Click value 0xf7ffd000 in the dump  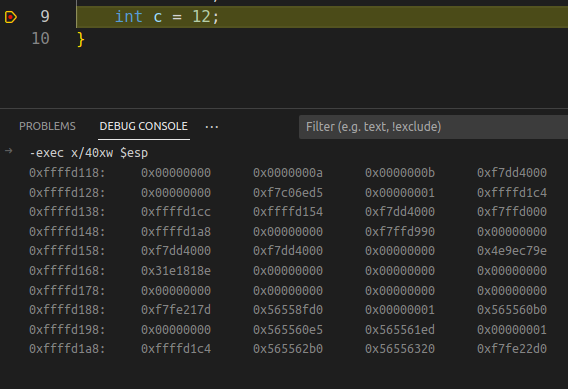coord(512,212)
